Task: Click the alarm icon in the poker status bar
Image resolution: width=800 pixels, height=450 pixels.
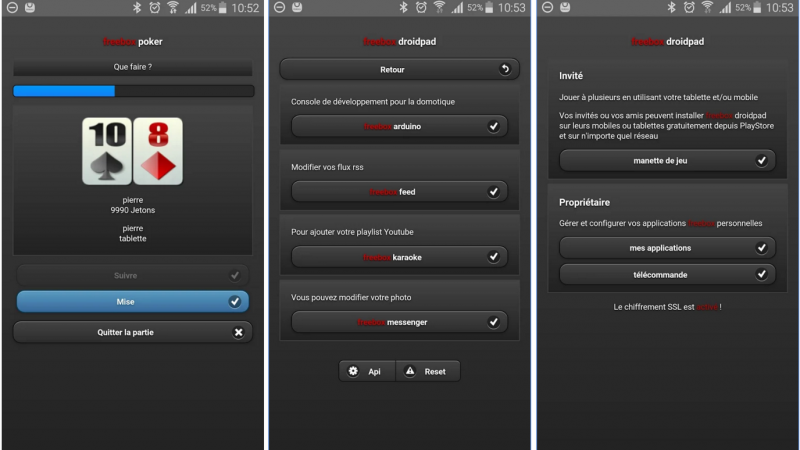Action: pyautogui.click(x=155, y=8)
